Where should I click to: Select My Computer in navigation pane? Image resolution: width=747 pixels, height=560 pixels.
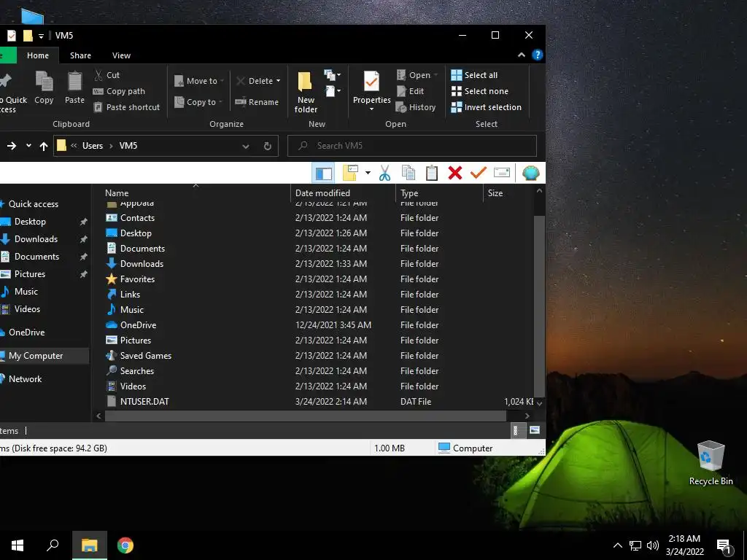[36, 356]
